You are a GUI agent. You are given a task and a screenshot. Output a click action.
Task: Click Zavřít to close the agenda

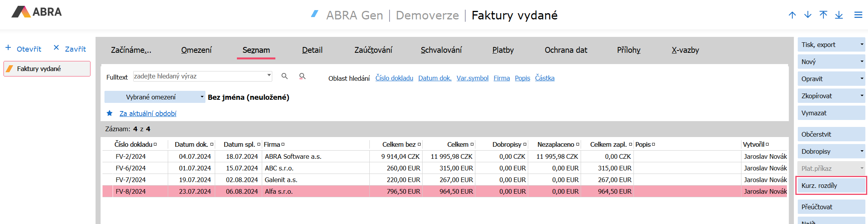click(x=70, y=49)
